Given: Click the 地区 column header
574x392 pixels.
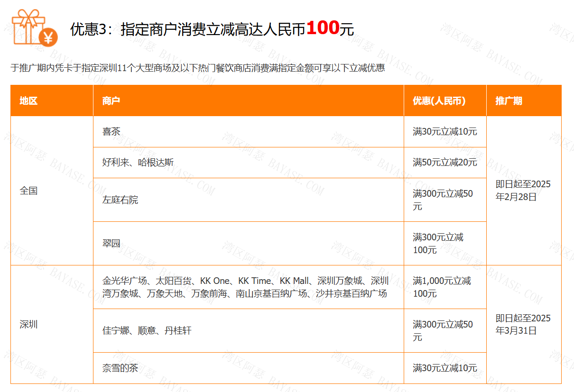Looking at the screenshot, I should point(52,100).
